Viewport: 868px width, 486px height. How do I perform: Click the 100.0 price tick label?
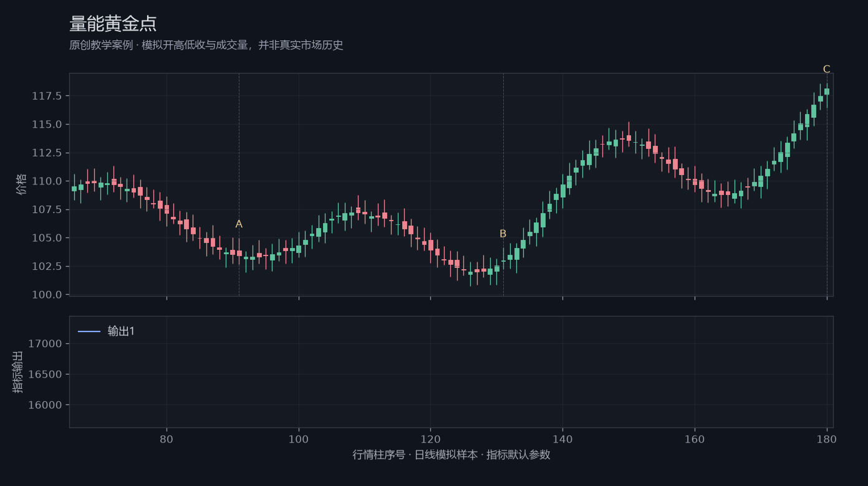coord(47,295)
